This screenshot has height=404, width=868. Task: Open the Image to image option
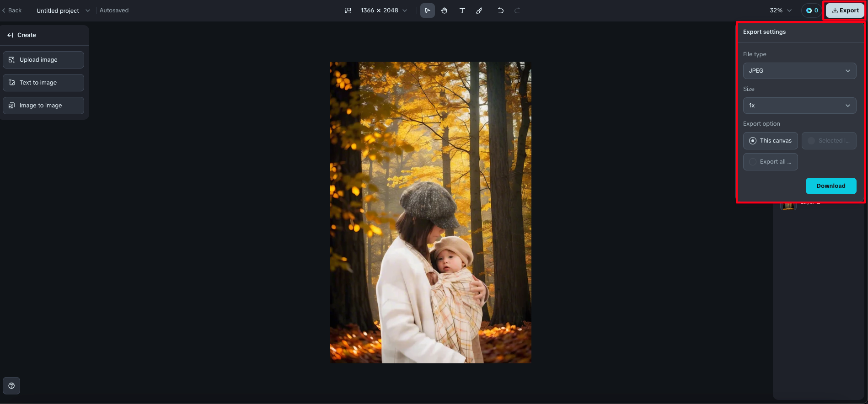click(43, 106)
